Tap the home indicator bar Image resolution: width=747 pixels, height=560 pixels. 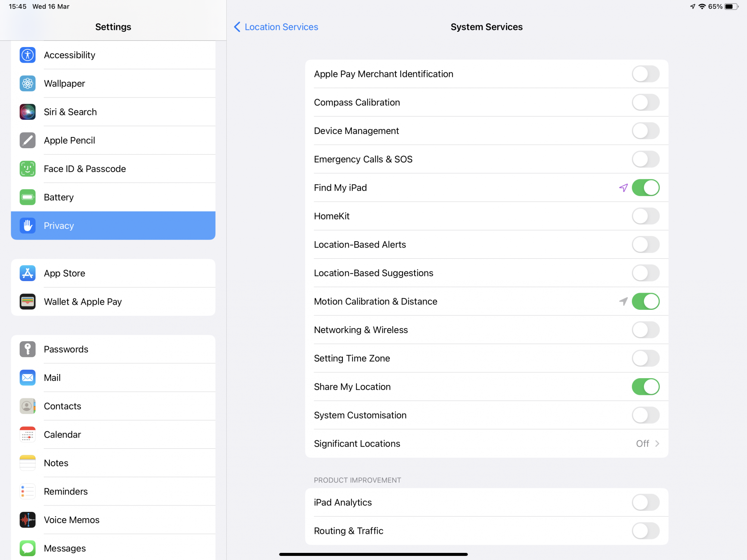pos(373,554)
